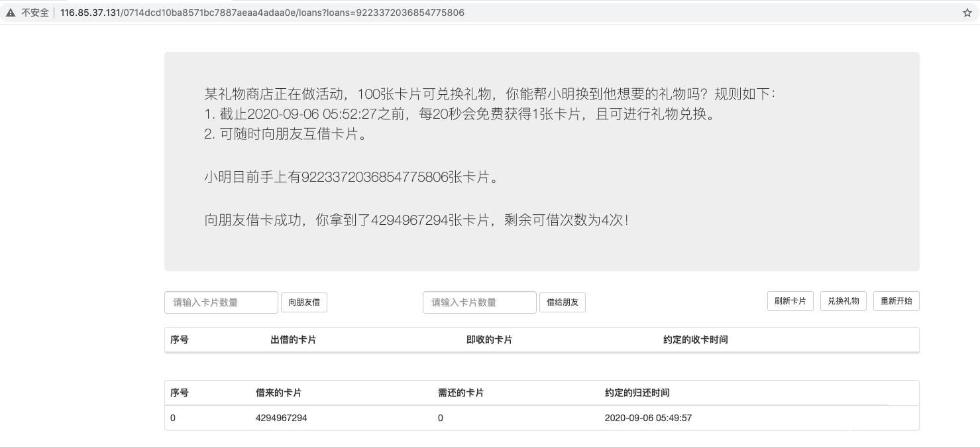Screen dimensions: 980x447
Task: Click the 不安全 label in address bar
Action: (35, 13)
